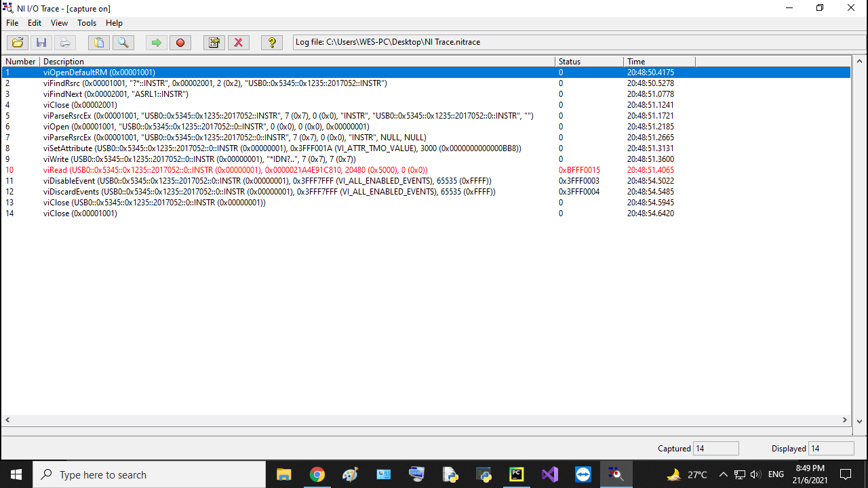
Task: Click the horizontal scrollbar right arrow
Action: click(845, 420)
